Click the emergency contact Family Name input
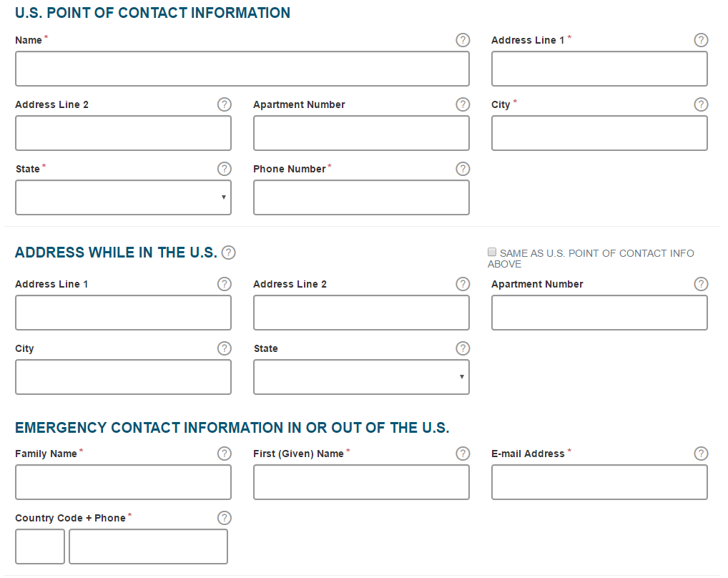The height and width of the screenshot is (578, 728). pyautogui.click(x=123, y=482)
